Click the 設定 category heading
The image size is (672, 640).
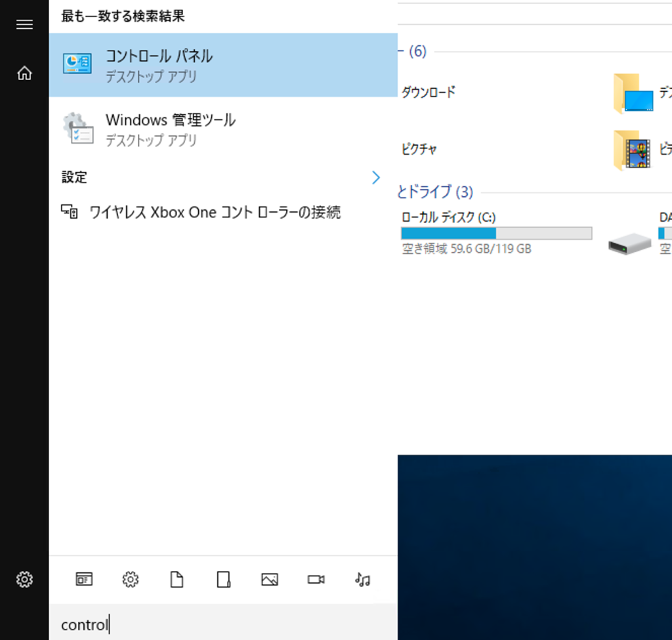coord(74,177)
